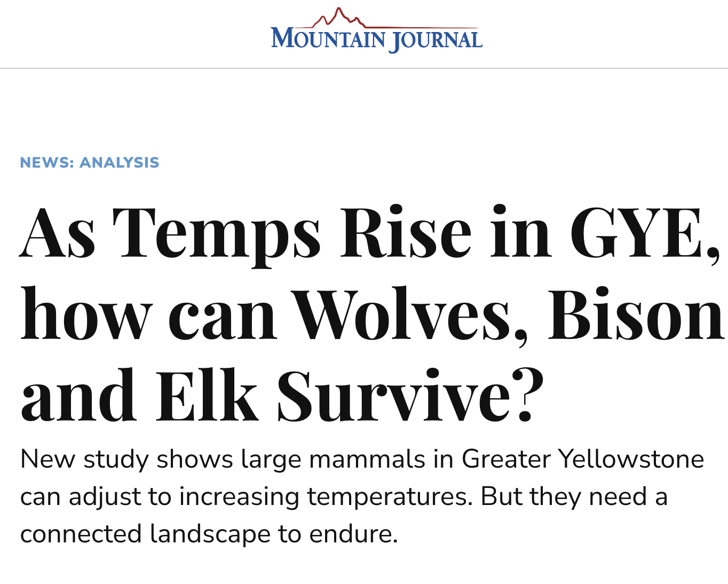Click the word "Journal" in the logo
The width and height of the screenshot is (728, 584).
pyautogui.click(x=436, y=41)
